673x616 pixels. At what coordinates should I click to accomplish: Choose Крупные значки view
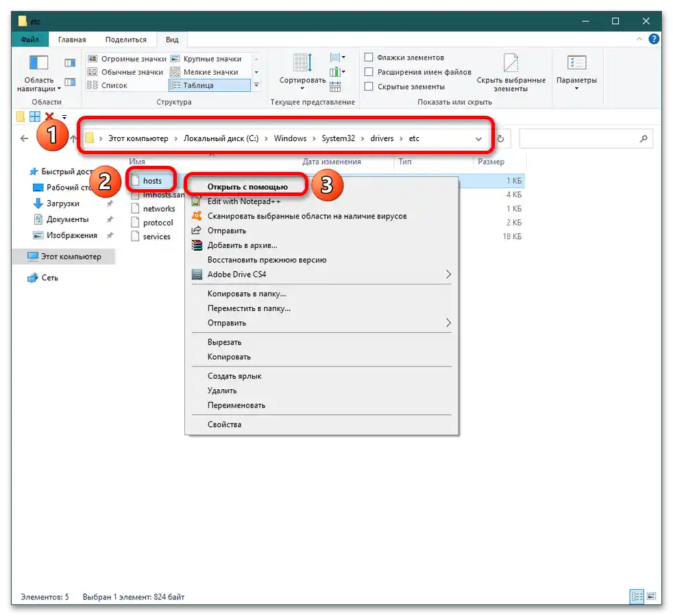[207, 59]
